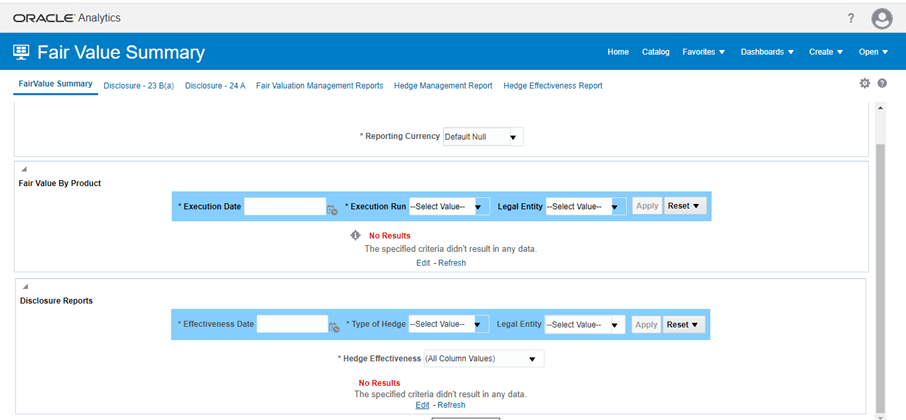The width and height of the screenshot is (906, 420).
Task: Click the Oracle Analytics logo
Action: coord(66,18)
